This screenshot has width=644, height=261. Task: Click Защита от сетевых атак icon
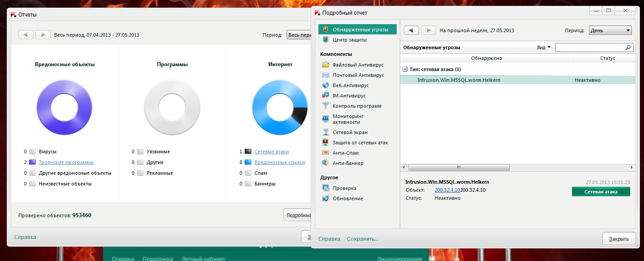click(x=326, y=143)
